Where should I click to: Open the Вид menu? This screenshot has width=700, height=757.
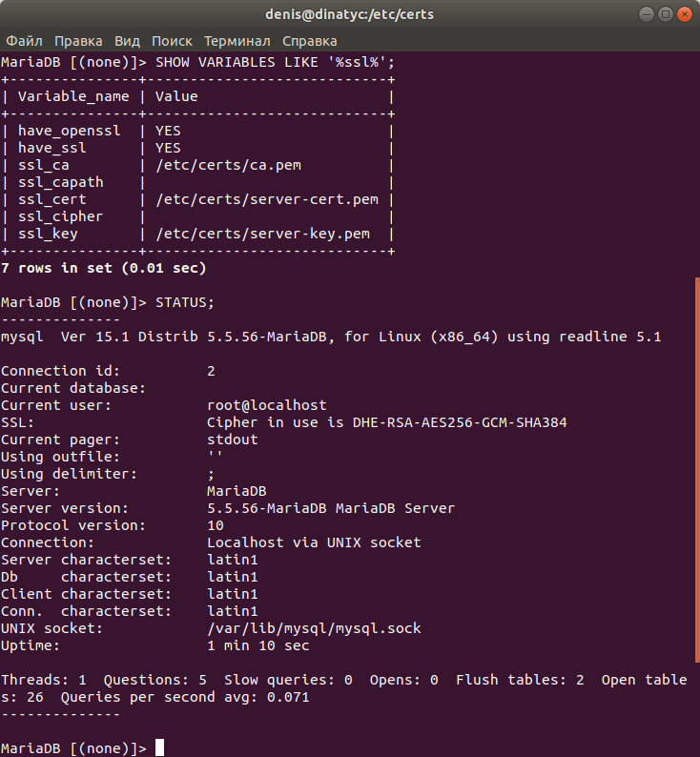[127, 41]
